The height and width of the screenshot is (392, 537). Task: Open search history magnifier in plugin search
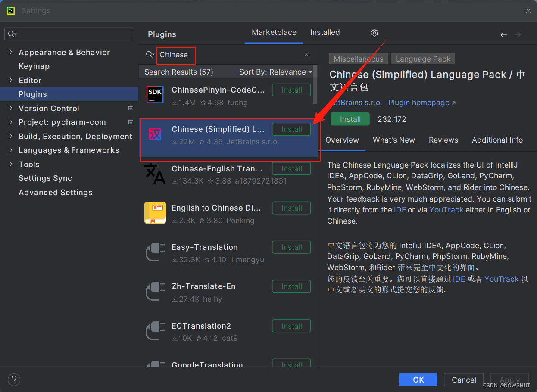point(150,54)
